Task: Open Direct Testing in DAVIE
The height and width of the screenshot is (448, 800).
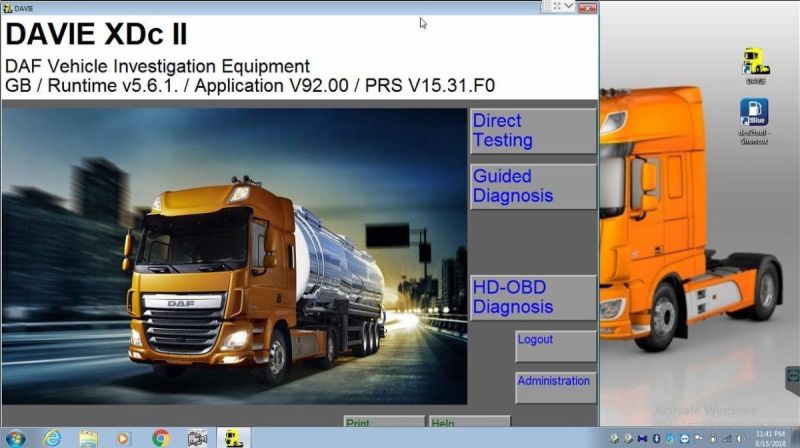Action: pyautogui.click(x=533, y=131)
